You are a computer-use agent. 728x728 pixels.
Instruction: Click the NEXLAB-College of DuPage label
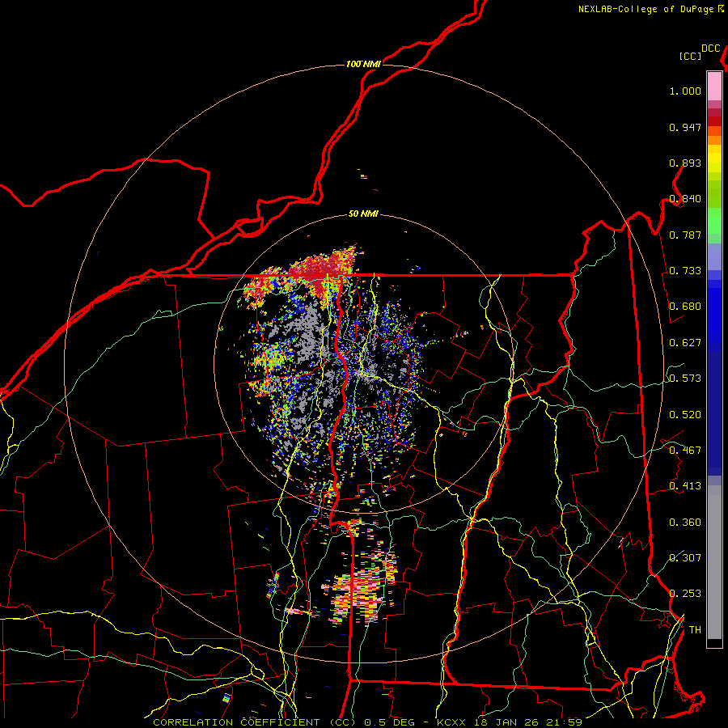pyautogui.click(x=645, y=9)
